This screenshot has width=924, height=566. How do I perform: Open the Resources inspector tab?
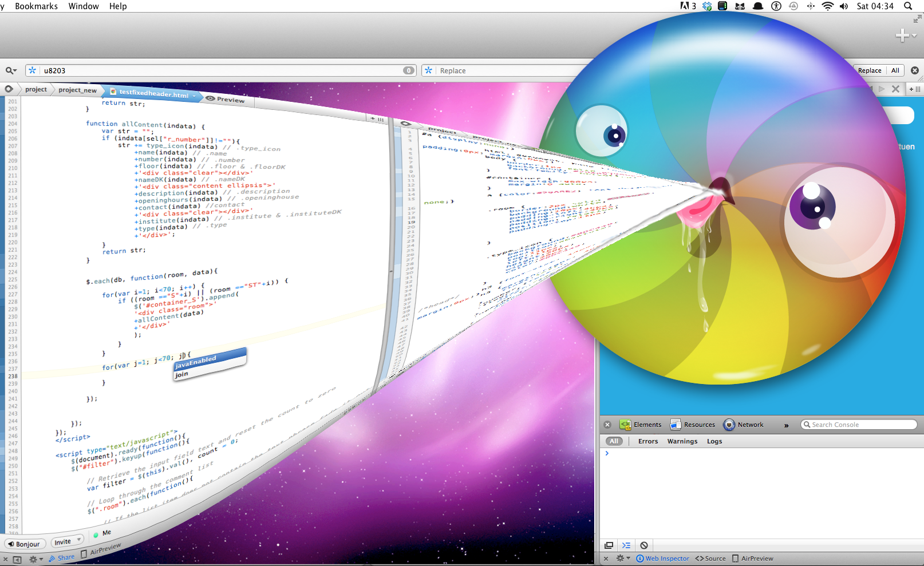693,425
